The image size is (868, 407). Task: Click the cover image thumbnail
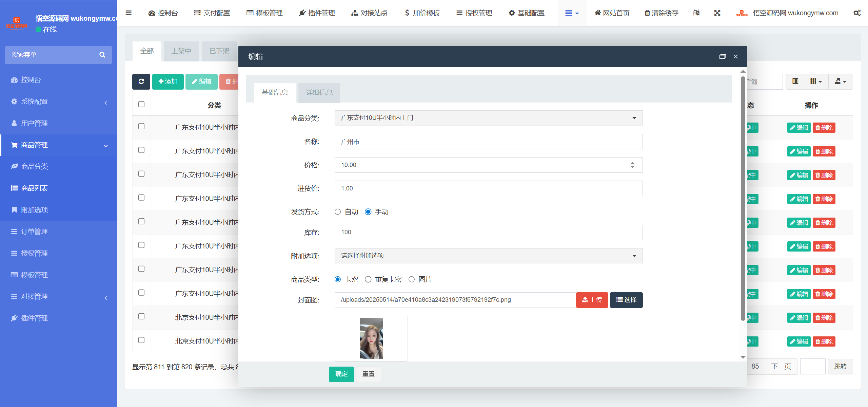[371, 338]
